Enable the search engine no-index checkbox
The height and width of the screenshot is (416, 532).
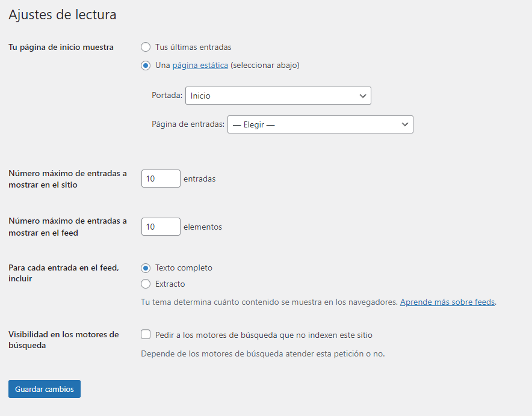click(x=146, y=335)
